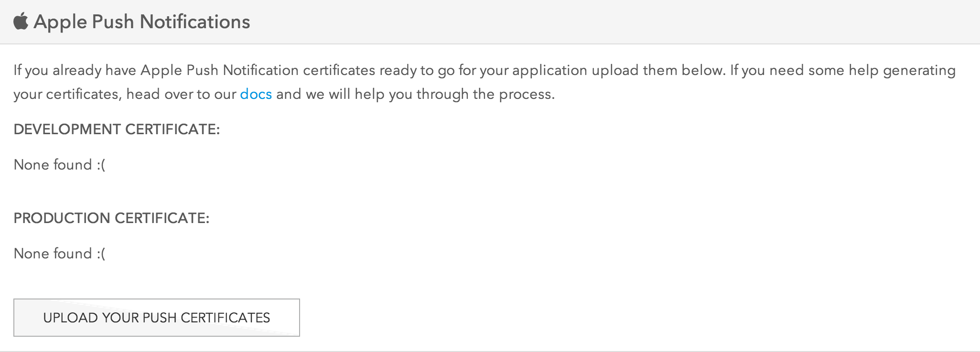
Task: Open the docs link
Action: point(256,94)
